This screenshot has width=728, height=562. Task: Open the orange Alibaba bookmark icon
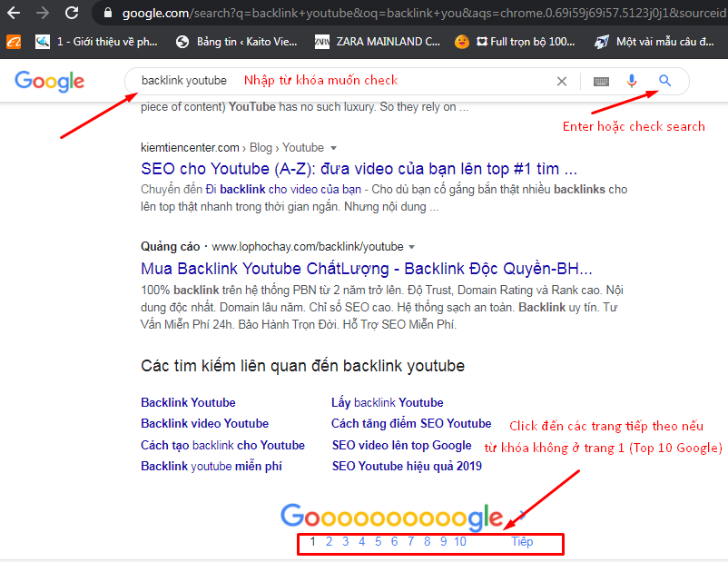click(14, 42)
